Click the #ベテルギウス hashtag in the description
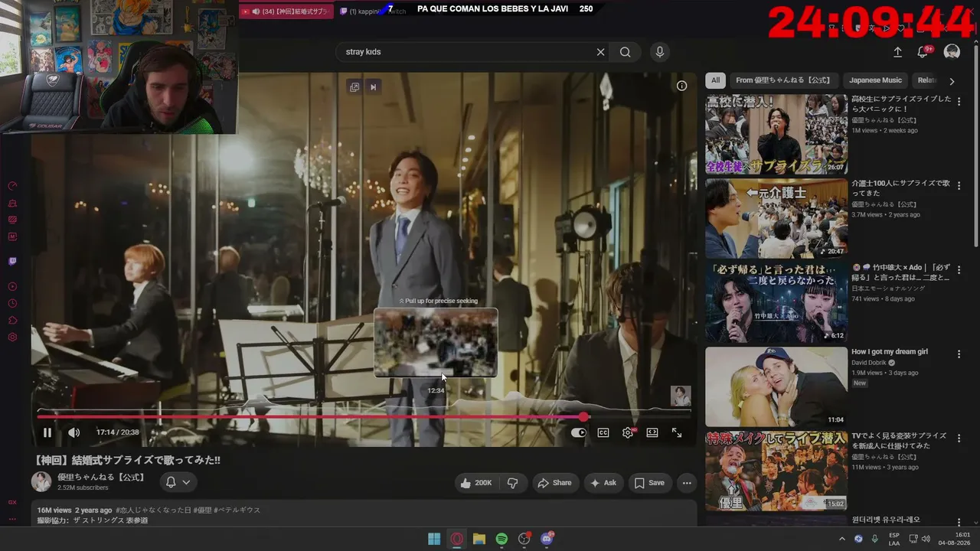The height and width of the screenshot is (551, 980). click(x=237, y=510)
